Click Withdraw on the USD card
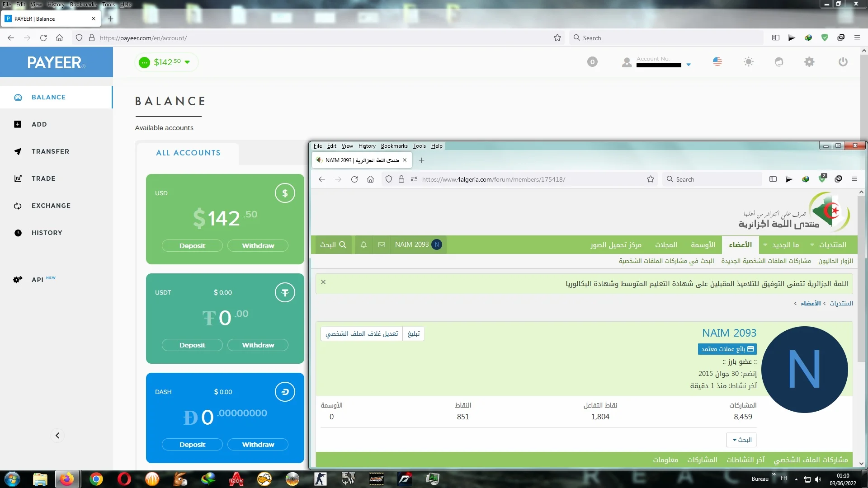 tap(258, 246)
